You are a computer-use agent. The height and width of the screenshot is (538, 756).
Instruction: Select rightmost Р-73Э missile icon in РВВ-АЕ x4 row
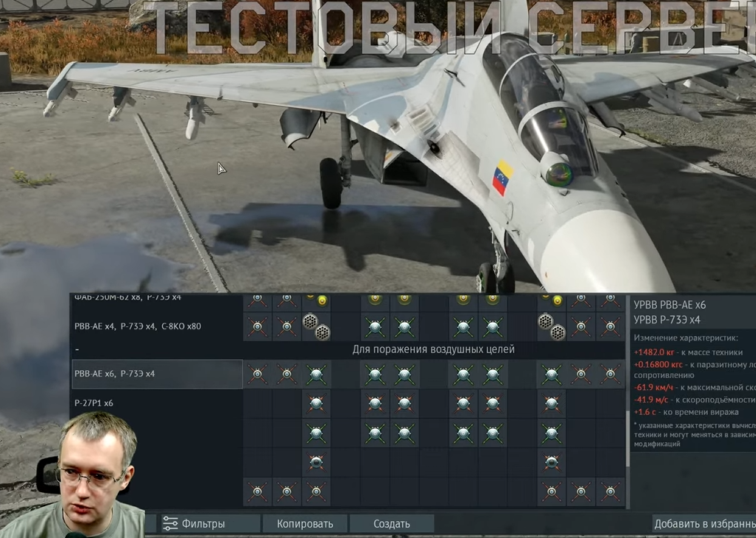point(610,326)
